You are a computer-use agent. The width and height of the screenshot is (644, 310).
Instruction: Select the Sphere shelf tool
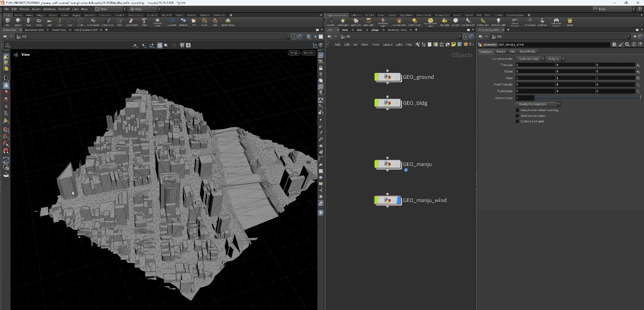(18, 21)
